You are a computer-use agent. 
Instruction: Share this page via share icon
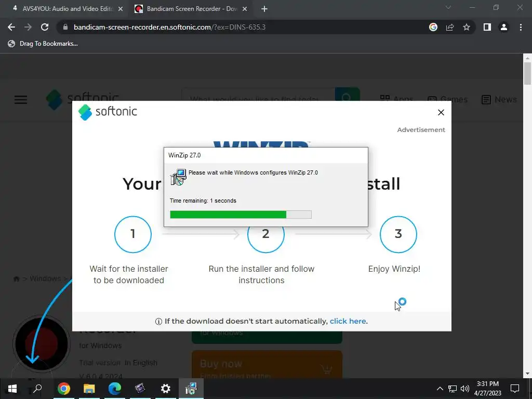pyautogui.click(x=450, y=27)
